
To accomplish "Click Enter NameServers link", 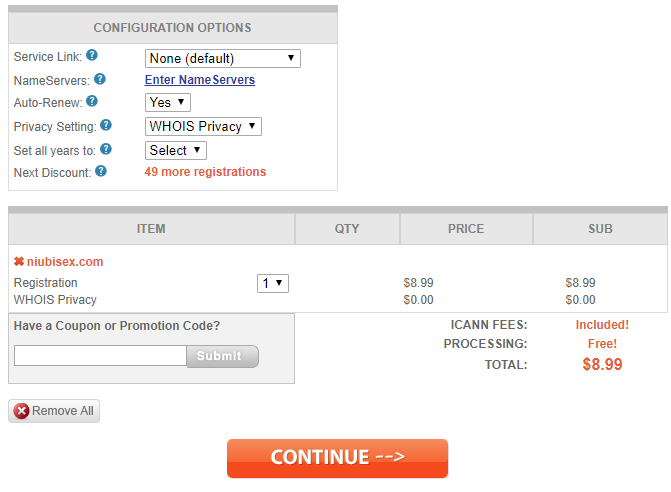I will tap(200, 80).
